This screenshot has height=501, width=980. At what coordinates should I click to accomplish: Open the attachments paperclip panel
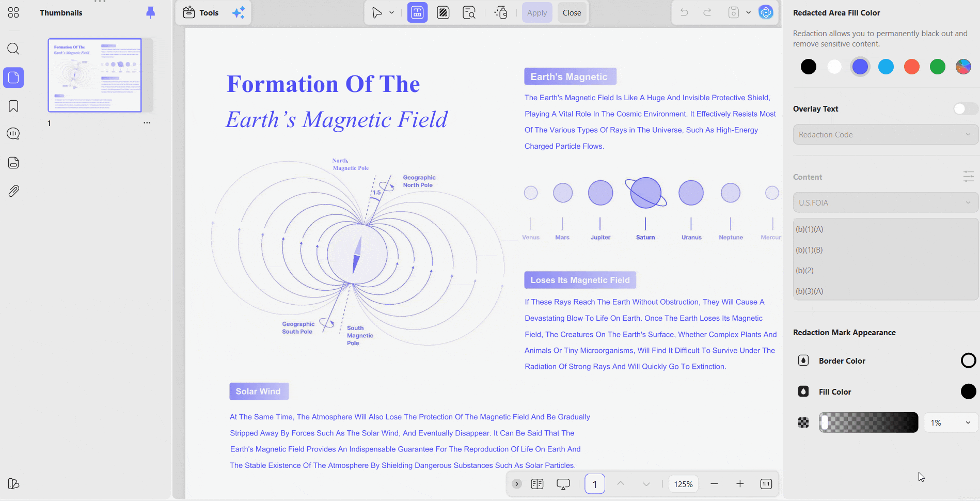[x=13, y=191]
